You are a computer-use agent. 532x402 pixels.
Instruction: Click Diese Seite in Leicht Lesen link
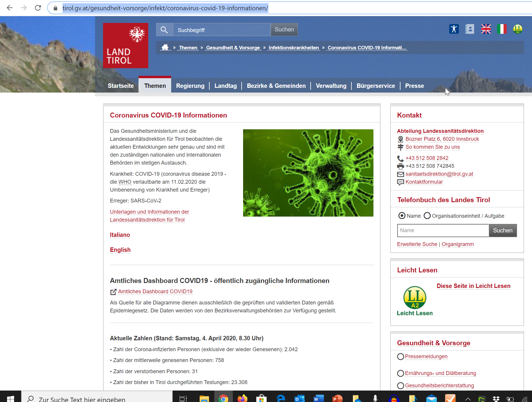473,286
